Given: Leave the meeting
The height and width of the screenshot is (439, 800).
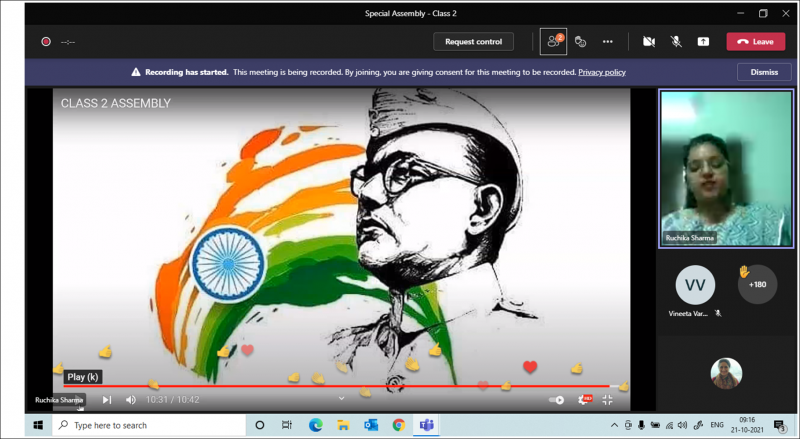Looking at the screenshot, I should pyautogui.click(x=756, y=42).
